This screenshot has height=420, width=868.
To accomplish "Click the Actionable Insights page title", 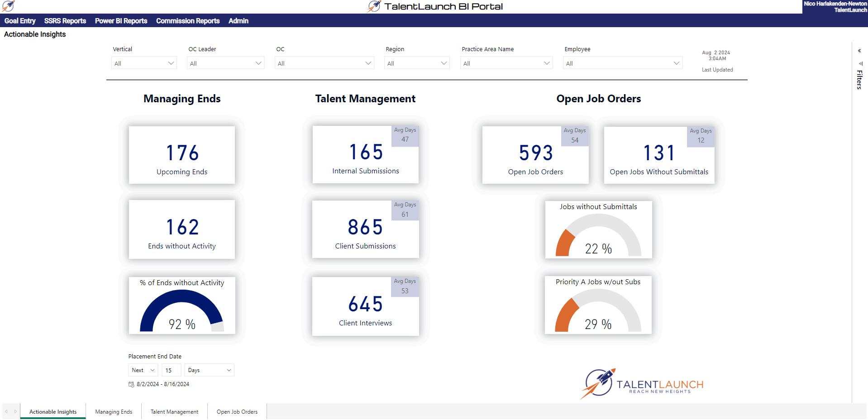I will coord(35,34).
